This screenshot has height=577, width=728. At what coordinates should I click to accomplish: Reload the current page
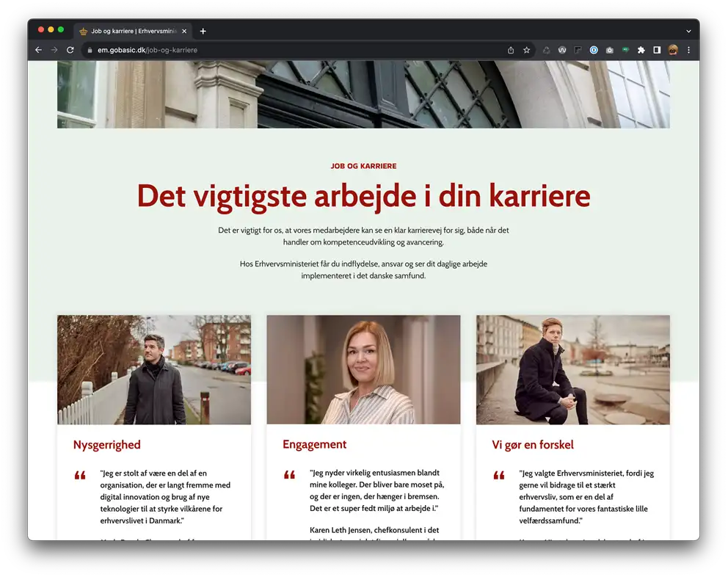[x=70, y=50]
